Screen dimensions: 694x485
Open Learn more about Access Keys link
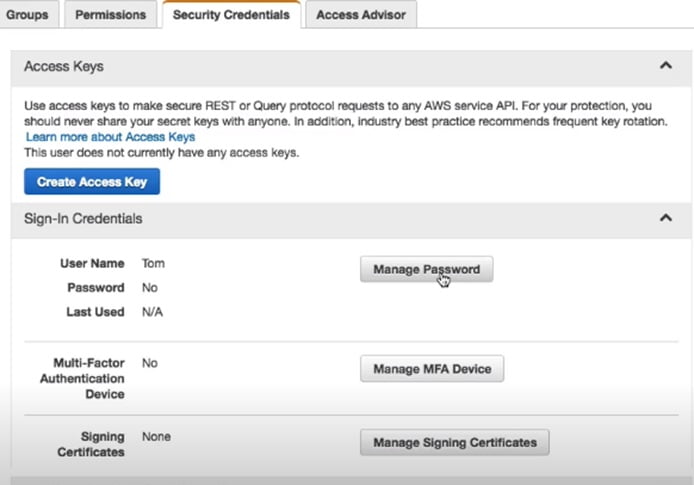(110, 137)
